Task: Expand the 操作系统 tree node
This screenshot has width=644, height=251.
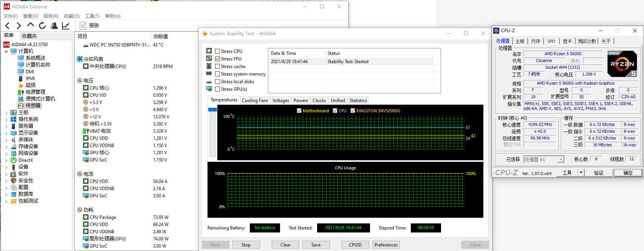Action: 6,119
